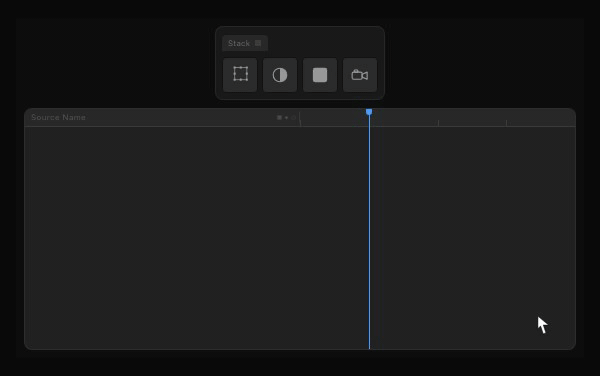
Task: Click the small square icon in timeline header
Action: click(279, 117)
